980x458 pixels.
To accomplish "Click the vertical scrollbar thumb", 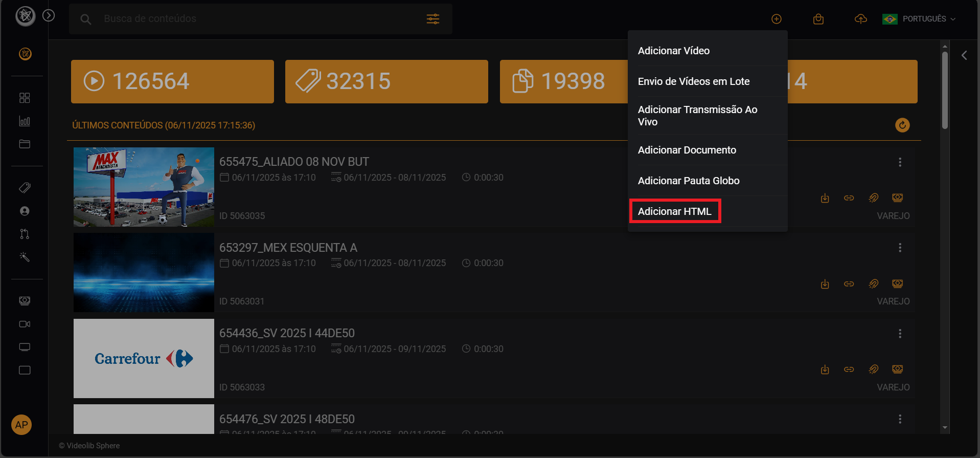I will pyautogui.click(x=945, y=90).
